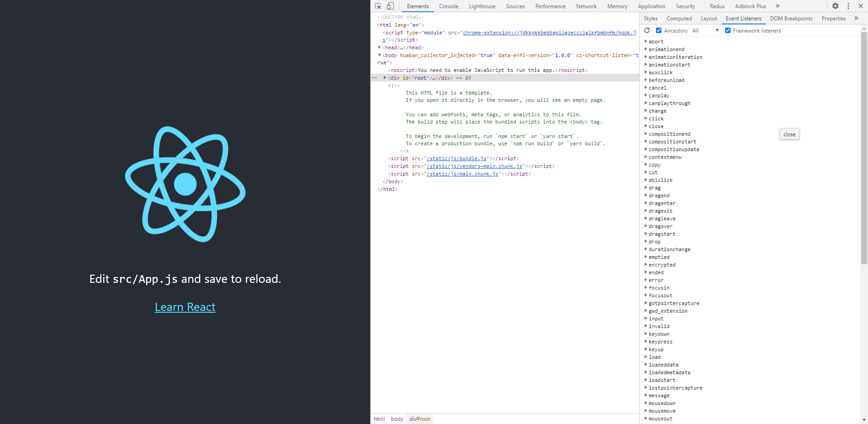Expand the animationend event listener
The width and height of the screenshot is (868, 424).
pyautogui.click(x=646, y=49)
